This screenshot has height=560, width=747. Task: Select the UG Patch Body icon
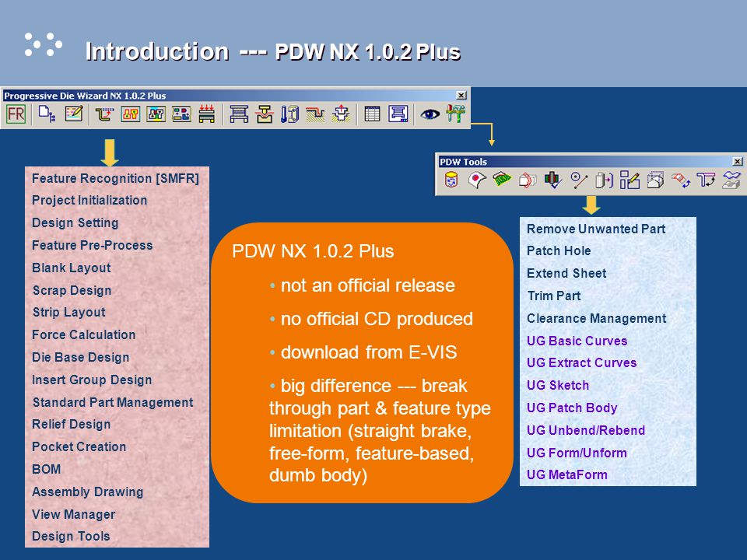pos(655,180)
